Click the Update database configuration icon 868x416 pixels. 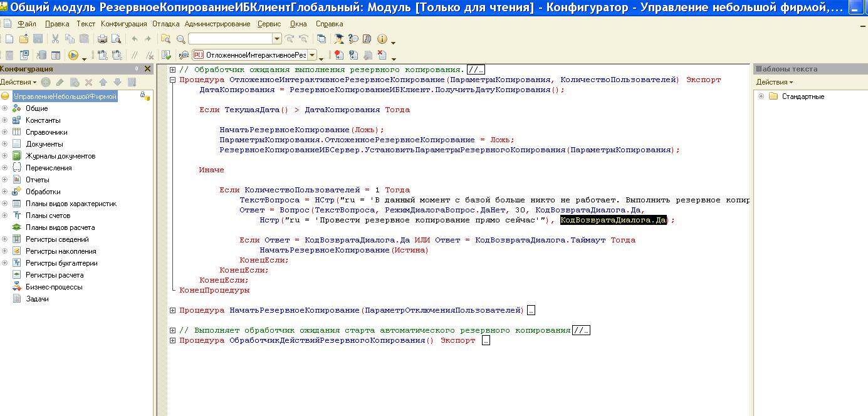pyautogui.click(x=41, y=55)
